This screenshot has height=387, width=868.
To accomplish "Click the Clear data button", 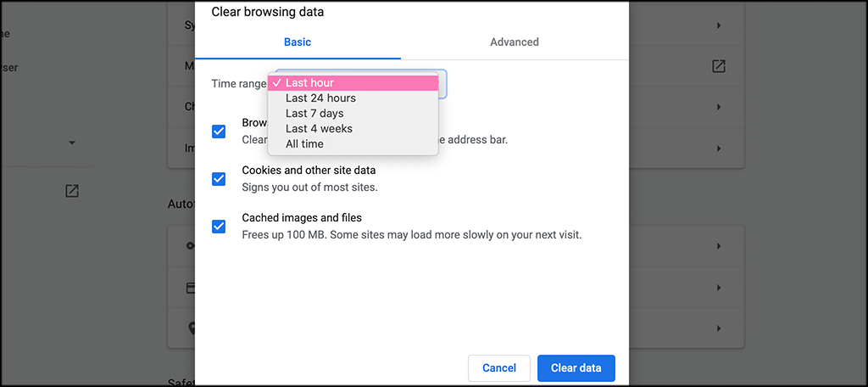I will (x=576, y=368).
